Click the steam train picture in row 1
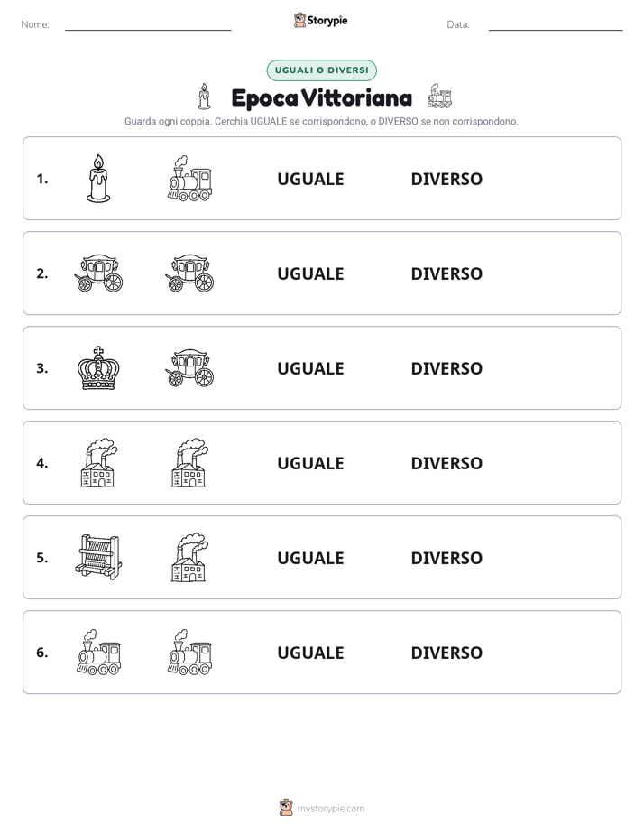Viewport: 644px width, 834px height. tap(189, 179)
